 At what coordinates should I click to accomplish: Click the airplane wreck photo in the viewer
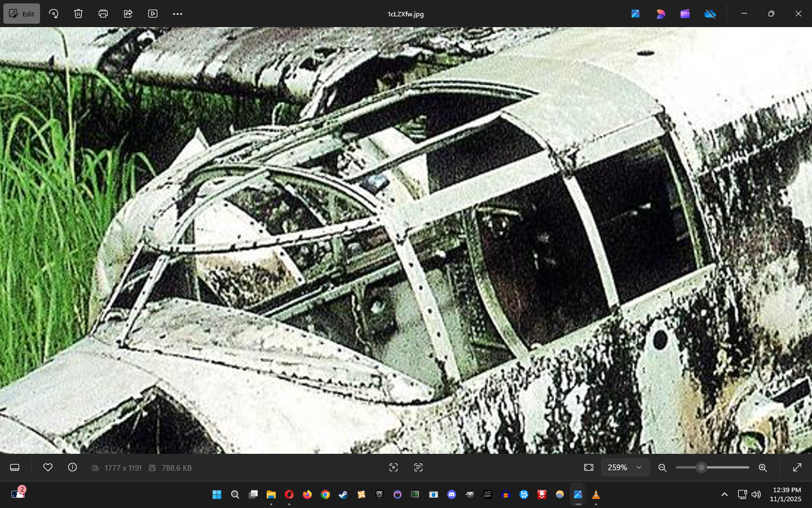tap(406, 240)
